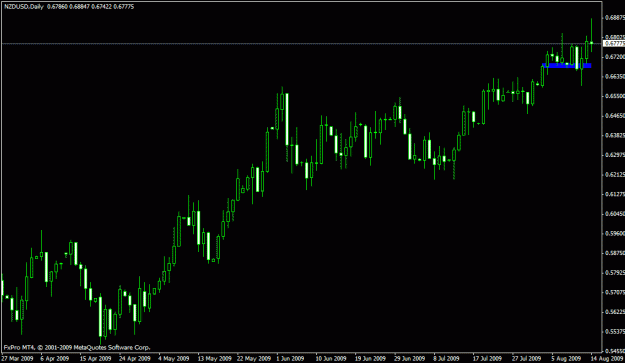Click the 0.6382 price scale label
Screen dimensions: 625x363
pyautogui.click(x=615, y=135)
